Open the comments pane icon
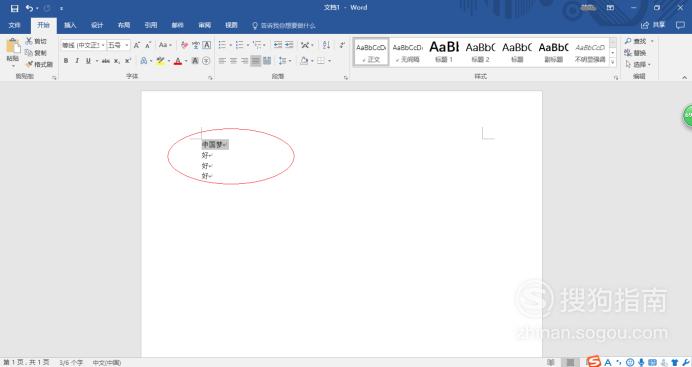This screenshot has height=367, width=692. click(680, 25)
